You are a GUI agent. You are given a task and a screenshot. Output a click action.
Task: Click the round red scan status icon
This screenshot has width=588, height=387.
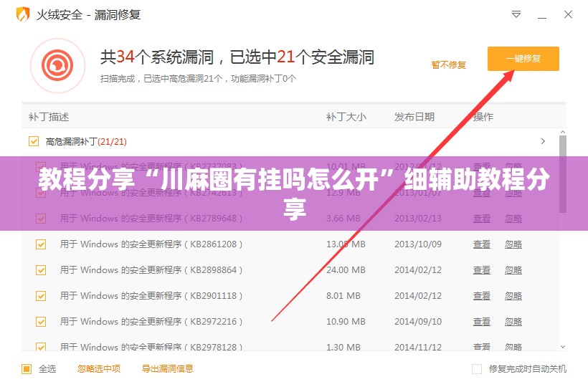(57, 65)
